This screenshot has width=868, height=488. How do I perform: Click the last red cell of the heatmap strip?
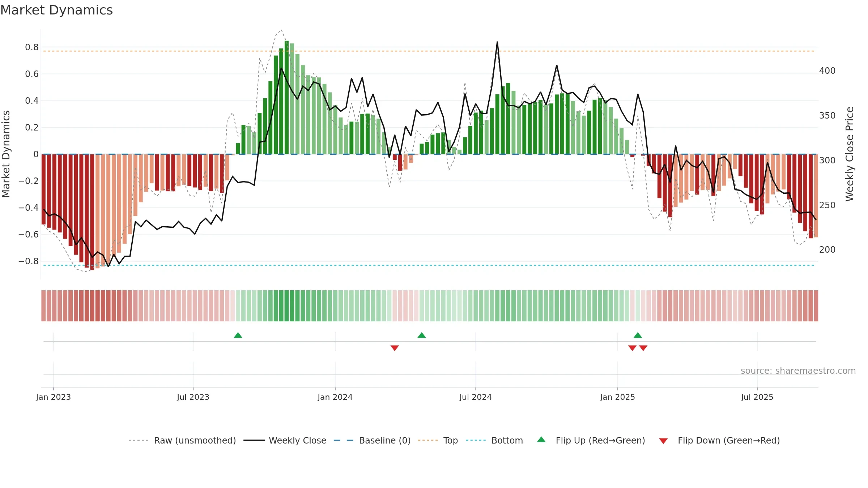[816, 306]
